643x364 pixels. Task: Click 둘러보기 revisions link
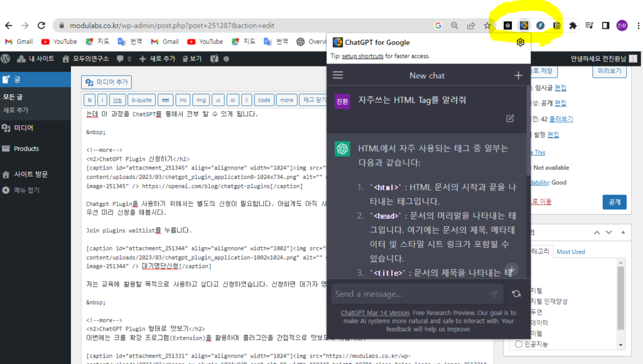click(561, 119)
